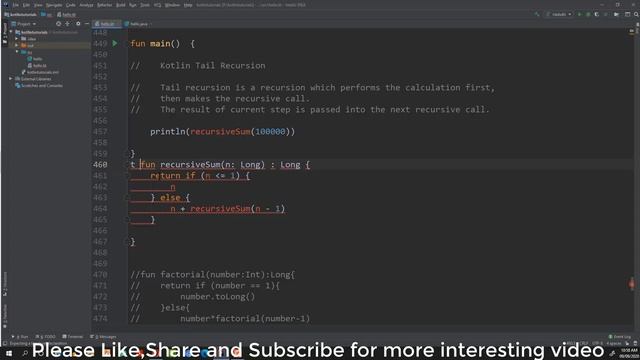This screenshot has width=640, height=360.
Task: Open the Code menu
Action: pos(71,5)
